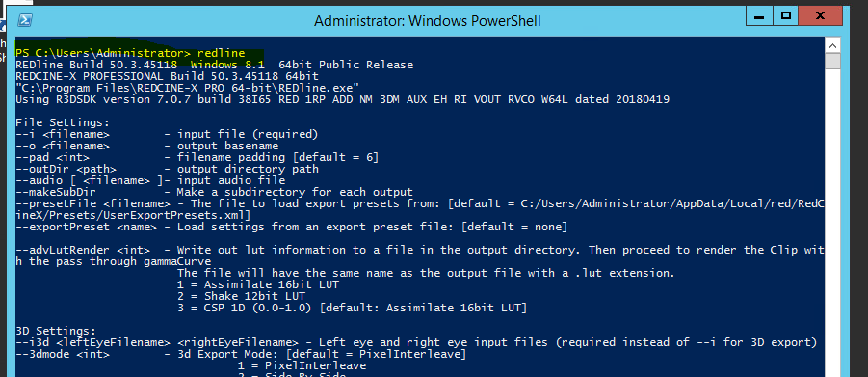Click the scrollbar up arrow
Viewport: 868px width, 377px height.
[832, 46]
